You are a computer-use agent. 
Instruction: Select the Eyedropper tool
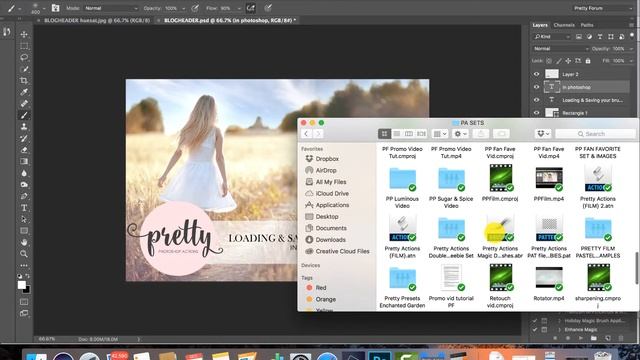point(24,92)
